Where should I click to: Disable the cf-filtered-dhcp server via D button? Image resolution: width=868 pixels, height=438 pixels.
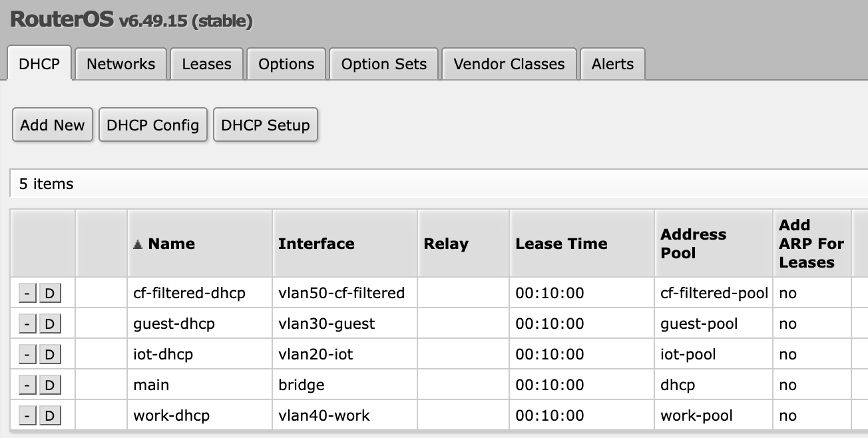coord(49,294)
